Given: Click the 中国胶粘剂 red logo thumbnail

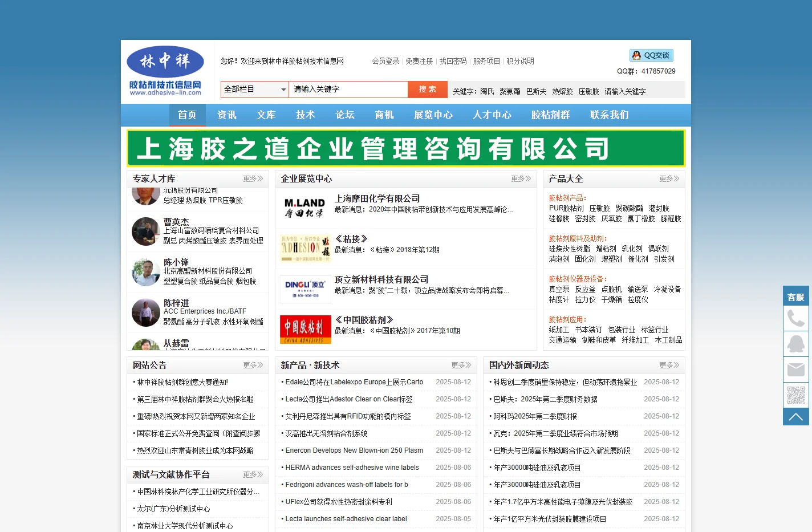Looking at the screenshot, I should pos(305,330).
